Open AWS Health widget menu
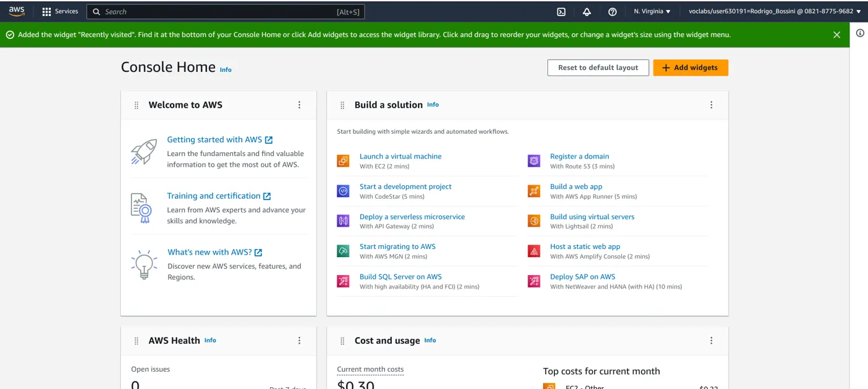868x389 pixels. coord(299,341)
